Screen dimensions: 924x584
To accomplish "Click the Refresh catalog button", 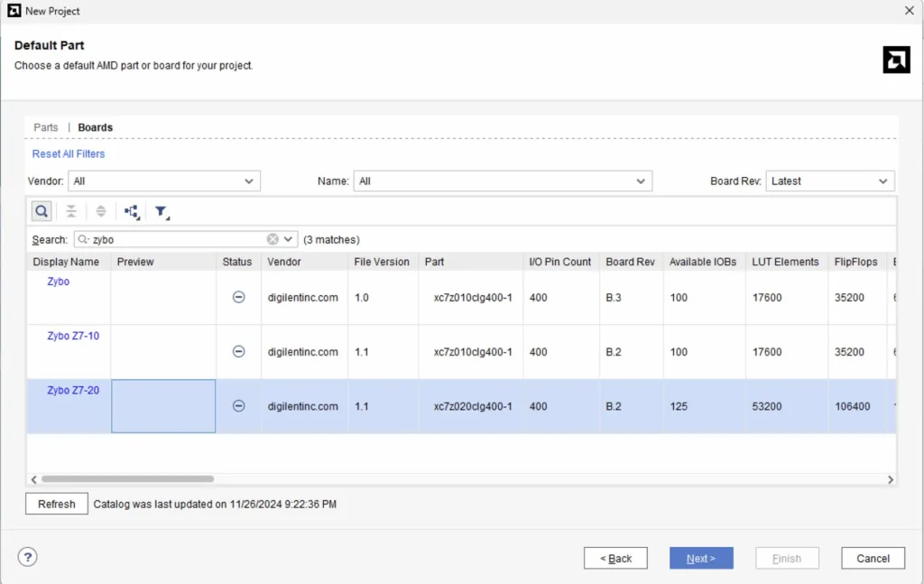I will point(57,504).
